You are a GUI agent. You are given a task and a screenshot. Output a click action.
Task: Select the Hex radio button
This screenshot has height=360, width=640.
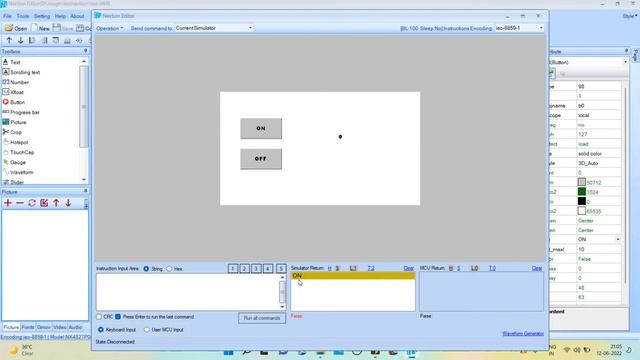coord(169,269)
